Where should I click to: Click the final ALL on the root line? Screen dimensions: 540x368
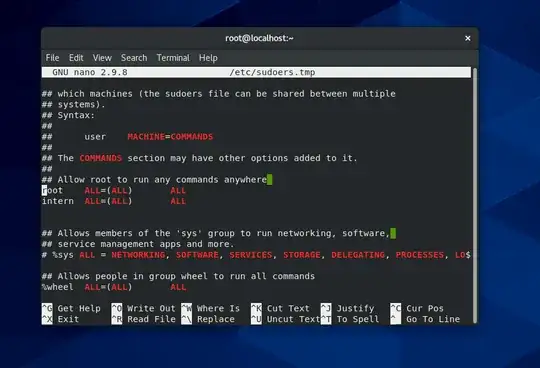pyautogui.click(x=178, y=190)
